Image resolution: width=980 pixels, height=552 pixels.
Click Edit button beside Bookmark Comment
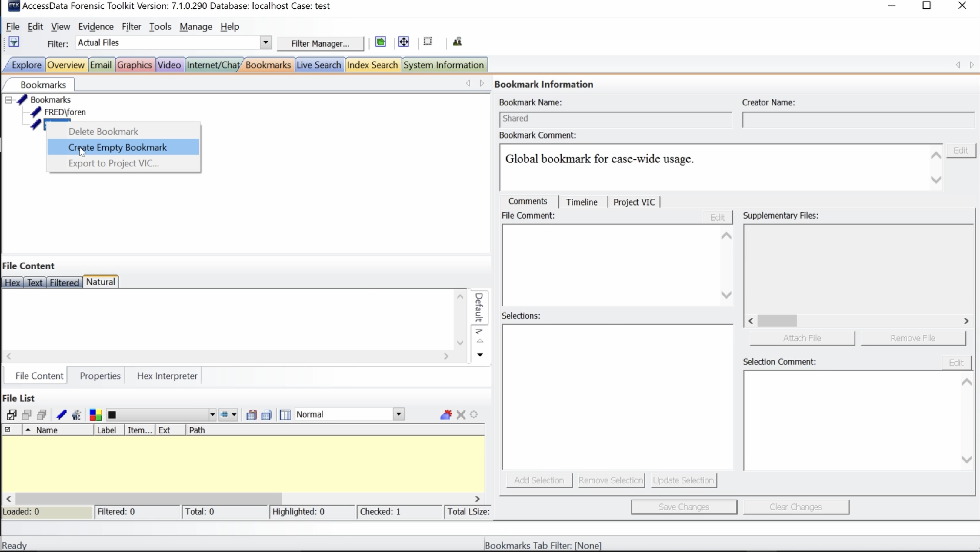point(961,150)
